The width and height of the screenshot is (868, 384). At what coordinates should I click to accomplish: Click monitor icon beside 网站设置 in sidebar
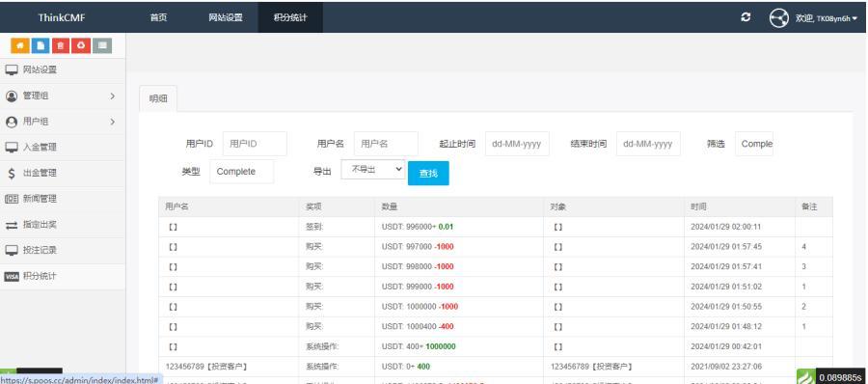pyautogui.click(x=12, y=69)
